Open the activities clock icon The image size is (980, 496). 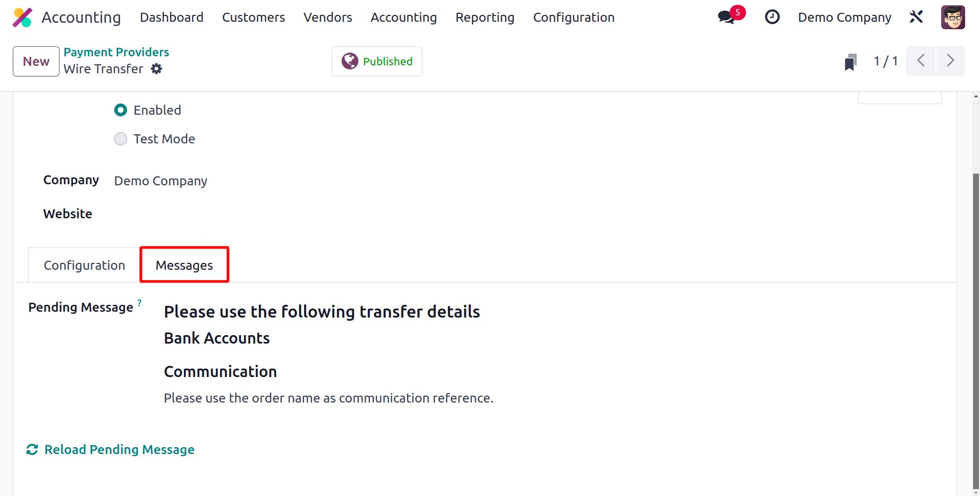[x=772, y=18]
